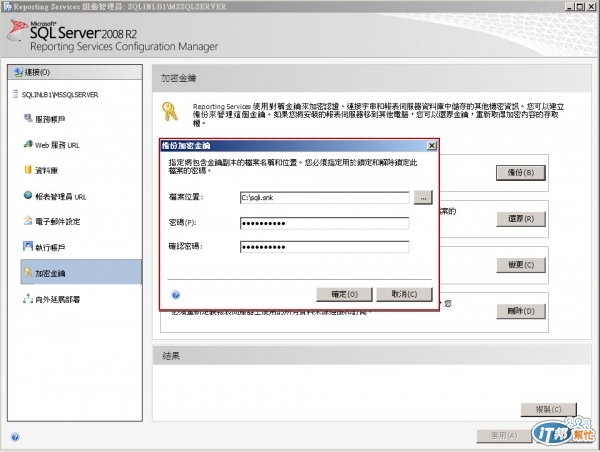The width and height of the screenshot is (600, 452).
Task: Click the 加密金鑰 panel heading
Action: pyautogui.click(x=178, y=78)
